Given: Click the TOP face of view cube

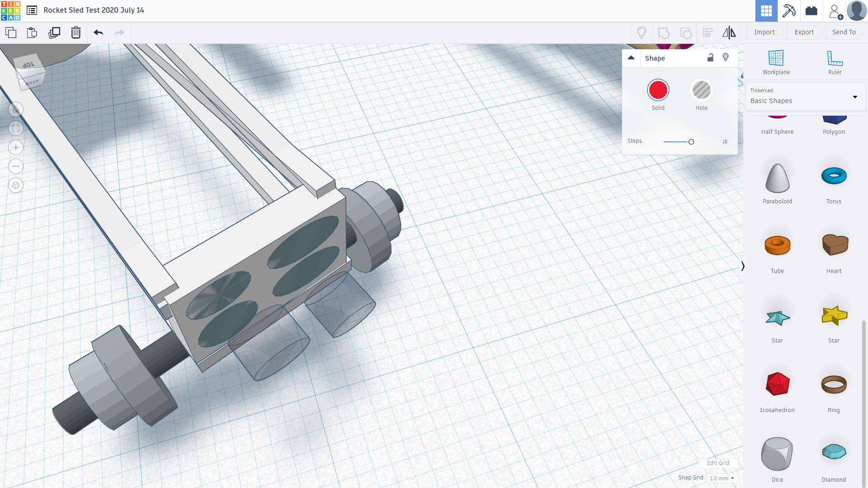Looking at the screenshot, I should [28, 65].
